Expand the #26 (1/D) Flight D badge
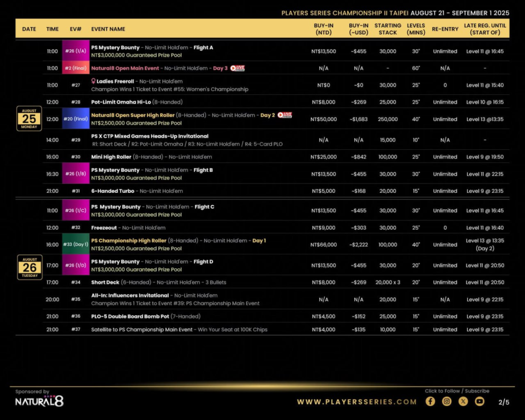Image resolution: width=525 pixels, height=420 pixels. [75, 265]
